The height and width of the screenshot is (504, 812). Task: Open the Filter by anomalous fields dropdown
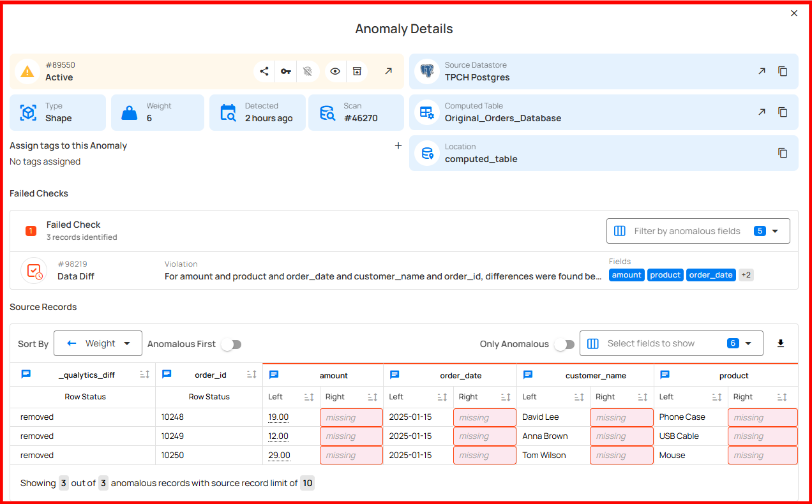click(x=698, y=231)
